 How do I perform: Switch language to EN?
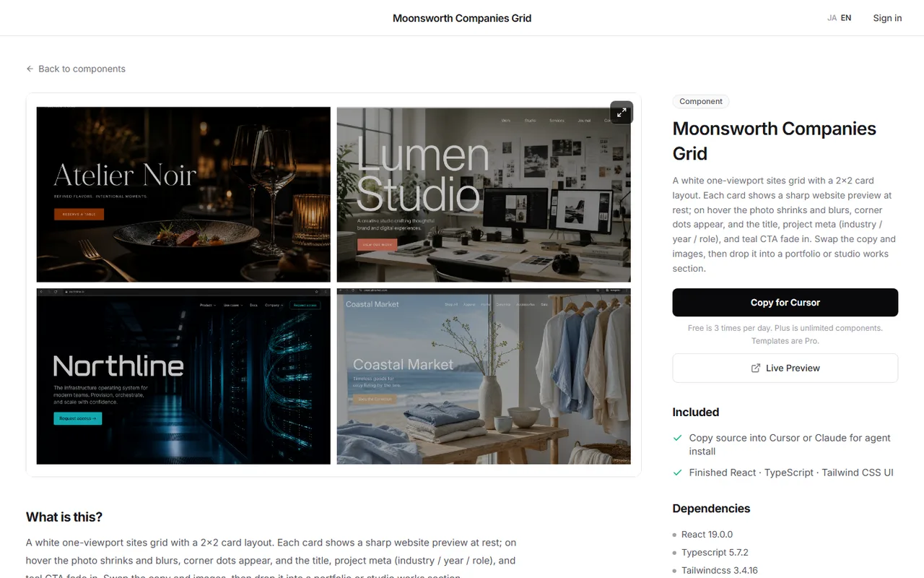(x=846, y=18)
